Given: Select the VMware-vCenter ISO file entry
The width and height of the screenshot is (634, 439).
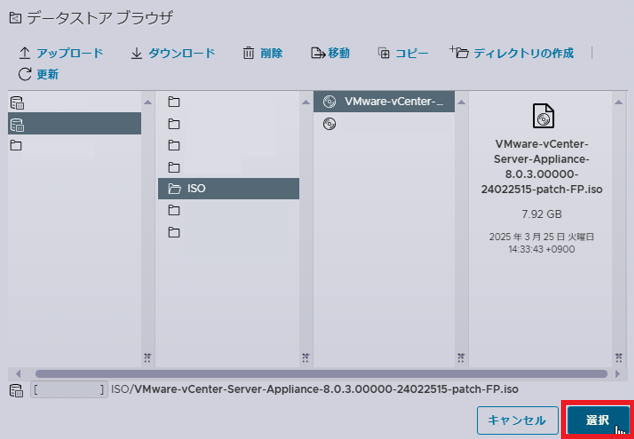Looking at the screenshot, I should tap(384, 102).
